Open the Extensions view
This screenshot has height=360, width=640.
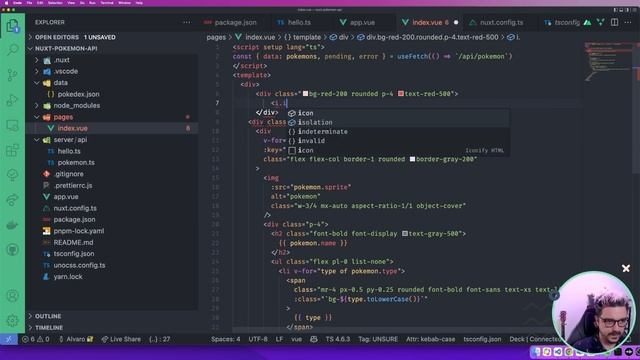[x=13, y=150]
